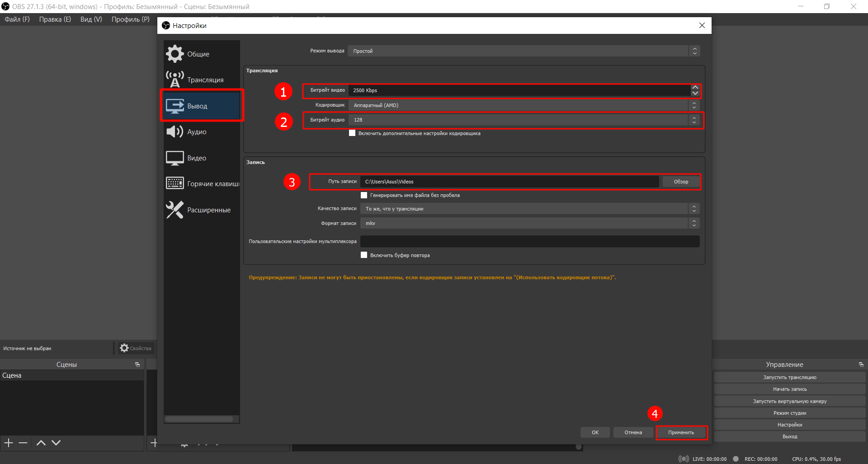The image size is (868, 464).
Task: Select the Вывод settings tab
Action: [x=202, y=106]
